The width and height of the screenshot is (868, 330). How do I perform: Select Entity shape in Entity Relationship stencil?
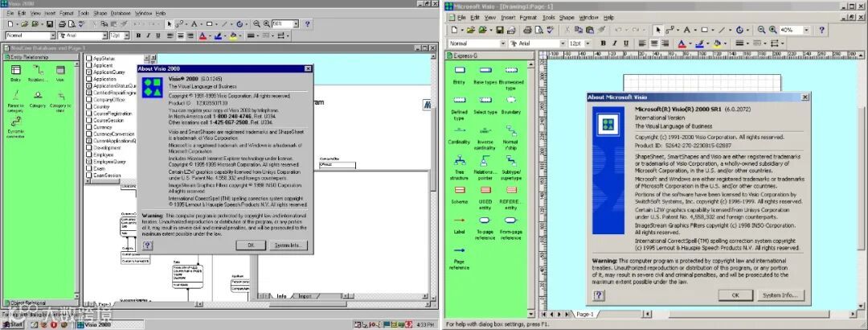[x=16, y=73]
